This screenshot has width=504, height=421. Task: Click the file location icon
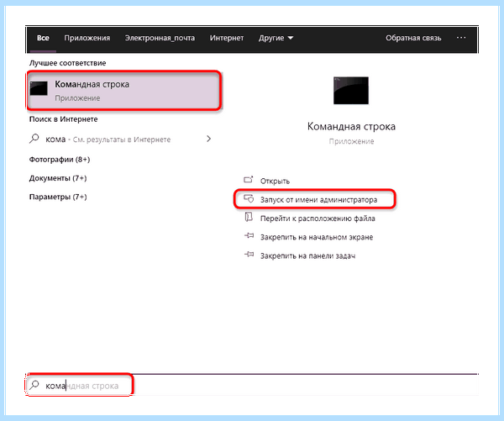tap(249, 217)
